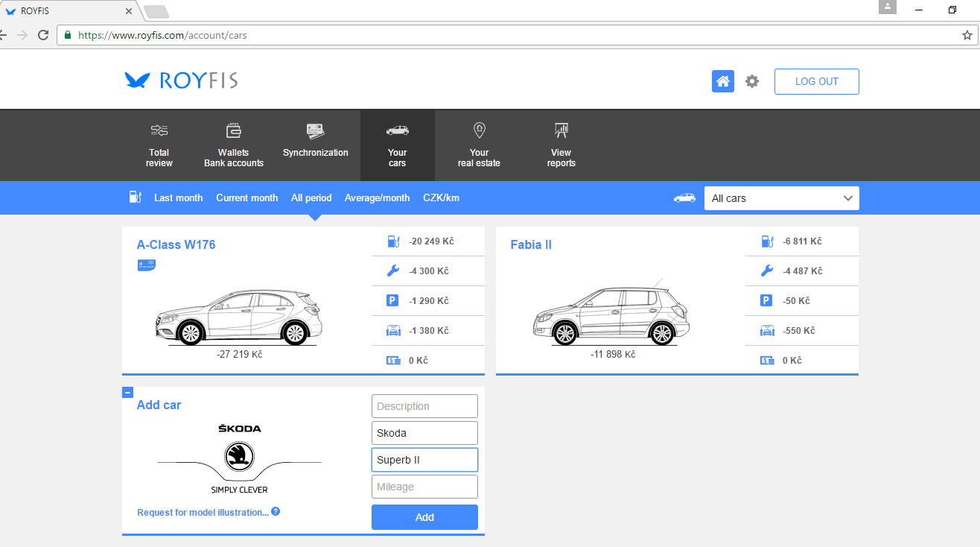Click the fuel icon for -6 811 Kč

pyautogui.click(x=767, y=241)
